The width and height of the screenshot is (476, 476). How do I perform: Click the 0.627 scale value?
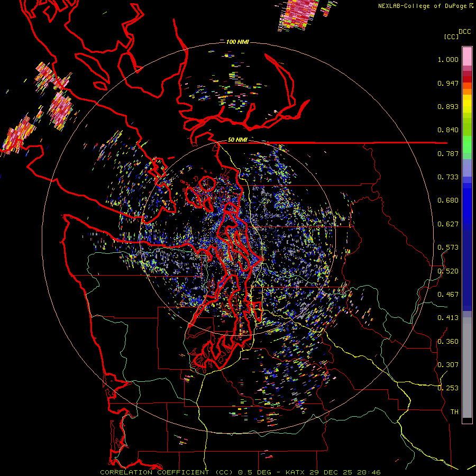click(448, 224)
